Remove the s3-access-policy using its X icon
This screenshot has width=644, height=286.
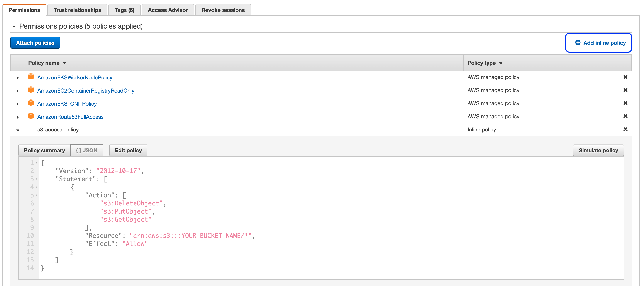(x=625, y=129)
